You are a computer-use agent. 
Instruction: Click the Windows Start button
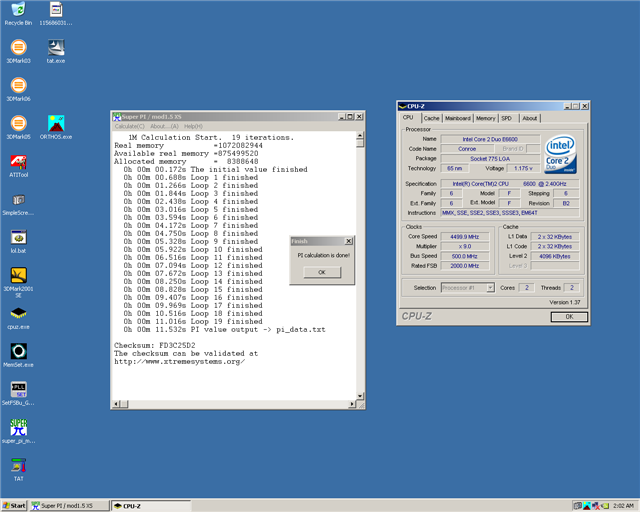(x=14, y=506)
